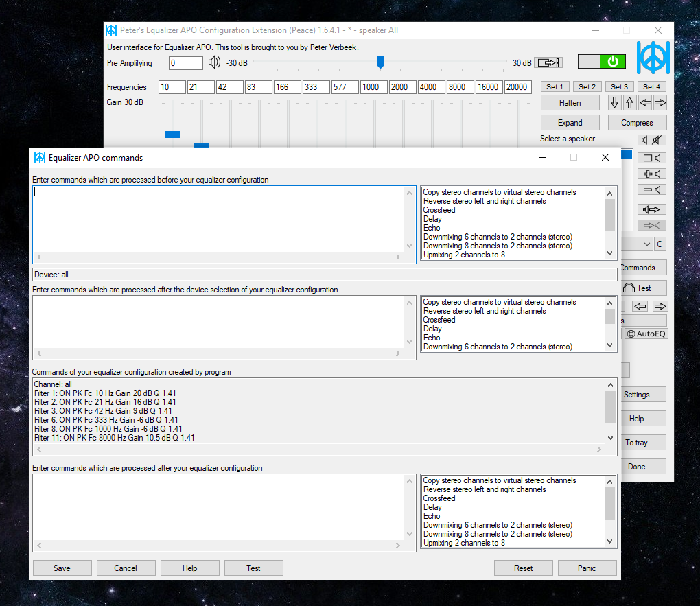Click scroll-down arrow of generated commands box
Image resolution: width=700 pixels, height=606 pixels.
click(610, 438)
